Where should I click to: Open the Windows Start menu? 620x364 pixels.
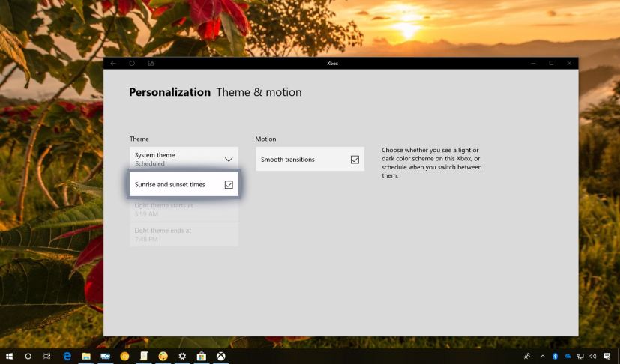(9, 356)
